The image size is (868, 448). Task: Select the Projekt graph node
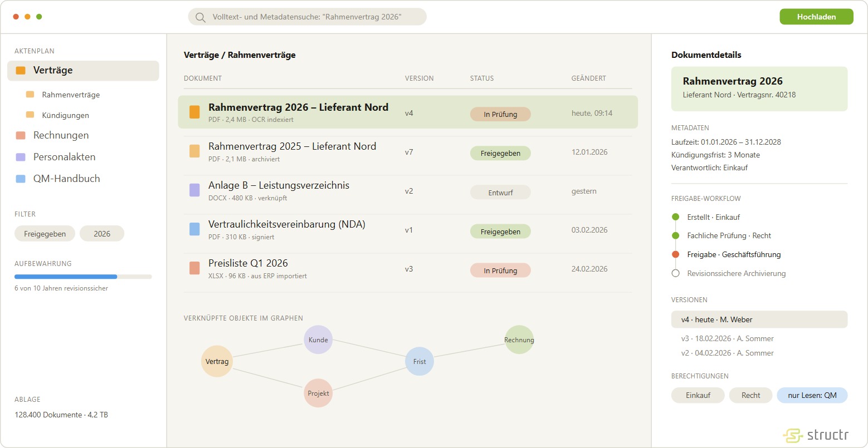pyautogui.click(x=318, y=393)
